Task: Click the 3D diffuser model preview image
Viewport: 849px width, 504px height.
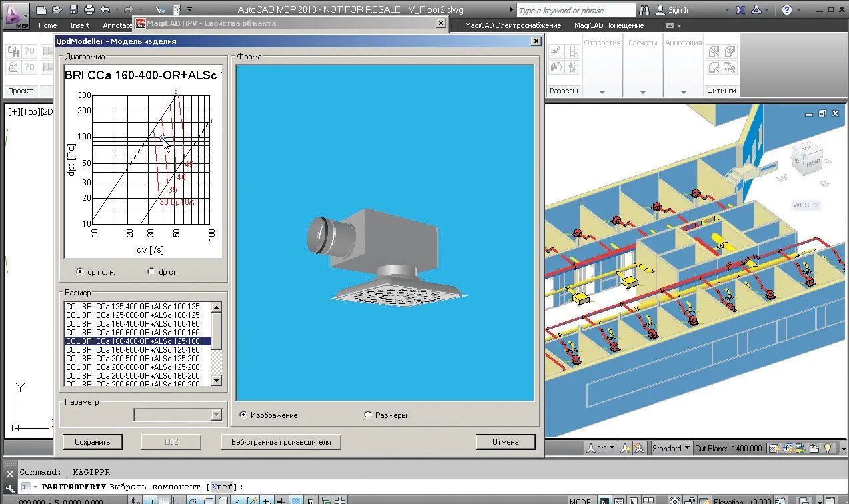Action: pos(385,233)
